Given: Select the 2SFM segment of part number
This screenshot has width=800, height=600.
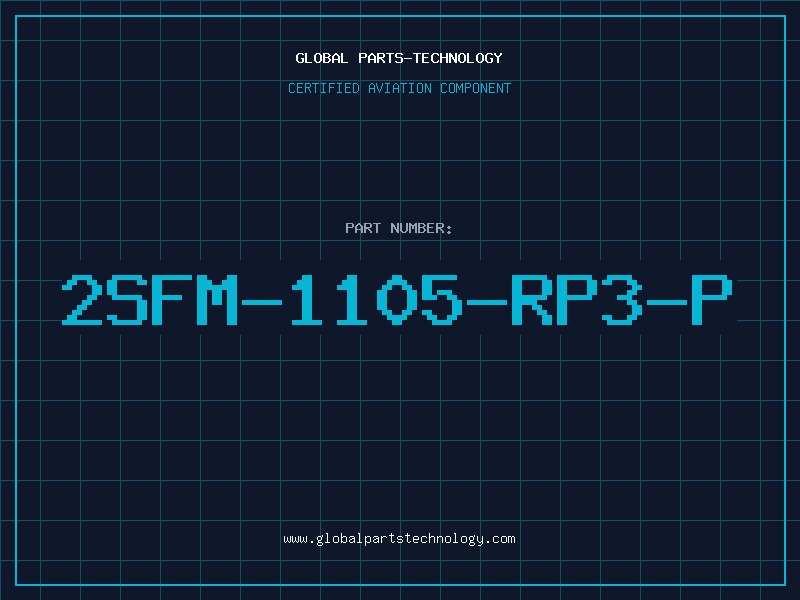Looking at the screenshot, I should pyautogui.click(x=150, y=299).
